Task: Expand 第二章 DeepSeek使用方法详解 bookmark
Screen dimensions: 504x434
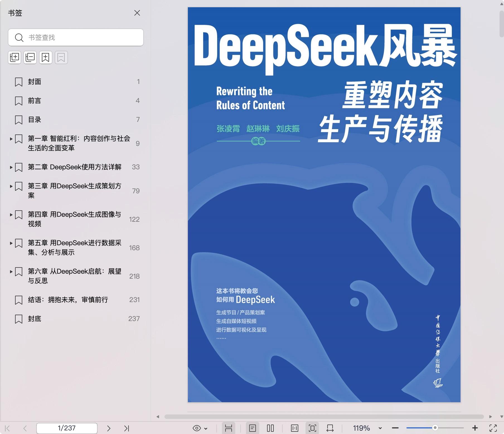Action: (x=11, y=167)
